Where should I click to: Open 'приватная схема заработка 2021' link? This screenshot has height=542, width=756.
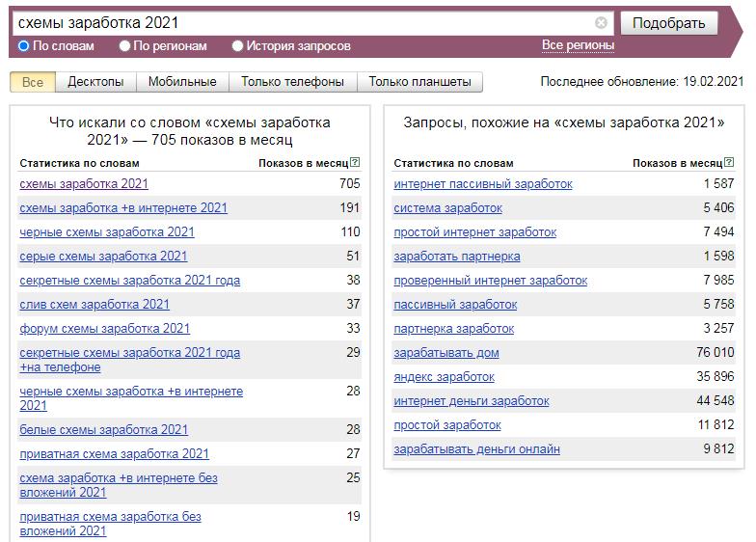pos(114,453)
